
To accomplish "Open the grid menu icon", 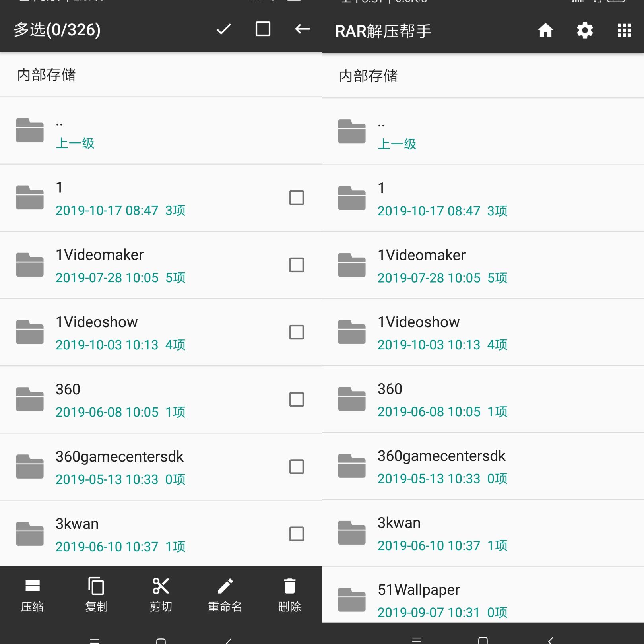I will 624,30.
